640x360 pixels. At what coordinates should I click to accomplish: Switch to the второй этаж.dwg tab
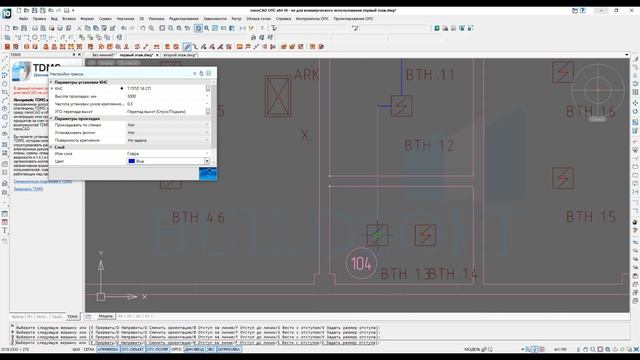(180, 55)
